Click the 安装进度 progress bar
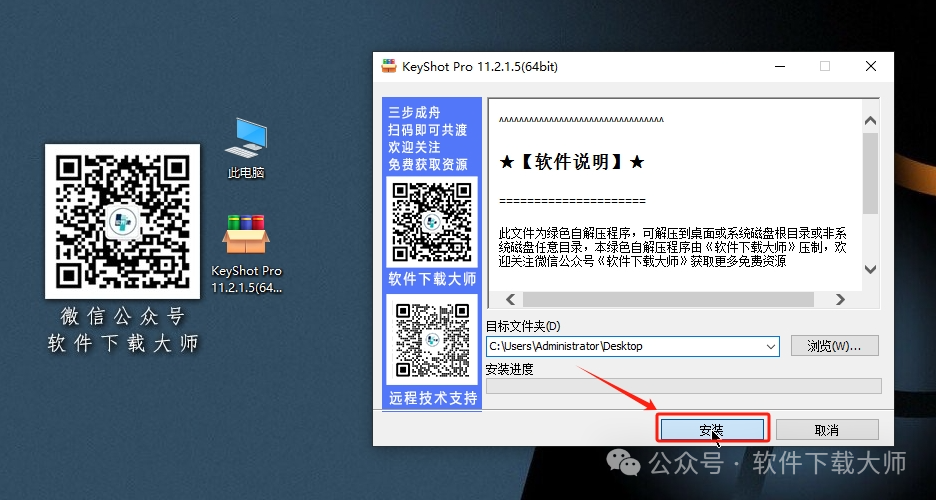Image resolution: width=936 pixels, height=500 pixels. pos(683,385)
